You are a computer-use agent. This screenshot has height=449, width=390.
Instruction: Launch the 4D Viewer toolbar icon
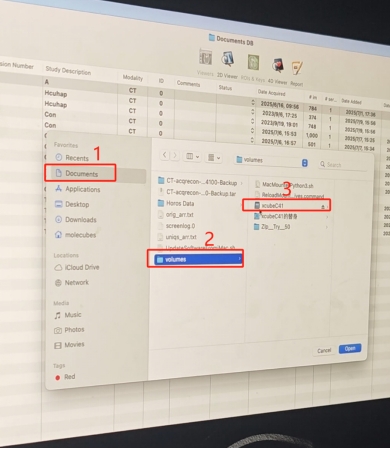click(278, 65)
